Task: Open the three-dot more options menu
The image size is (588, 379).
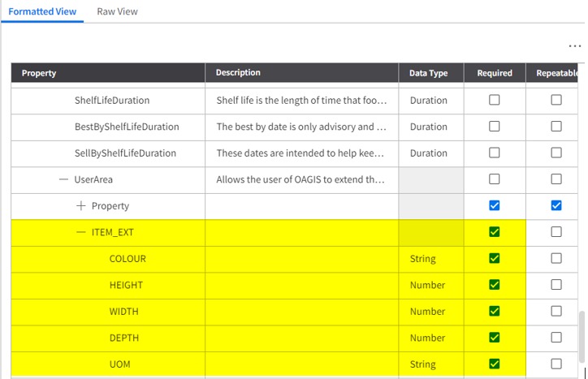Action: pos(574,46)
